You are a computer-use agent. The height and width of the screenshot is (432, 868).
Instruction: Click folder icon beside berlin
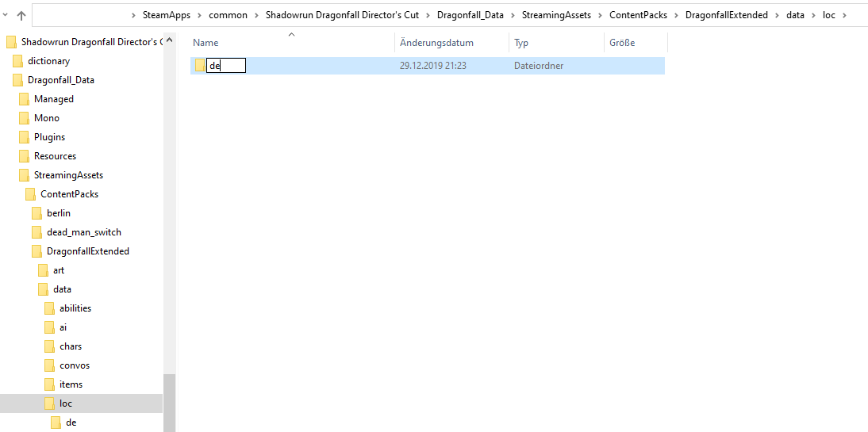coord(37,213)
